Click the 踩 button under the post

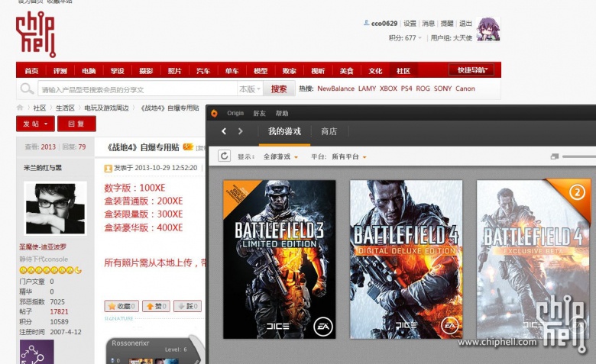187,306
